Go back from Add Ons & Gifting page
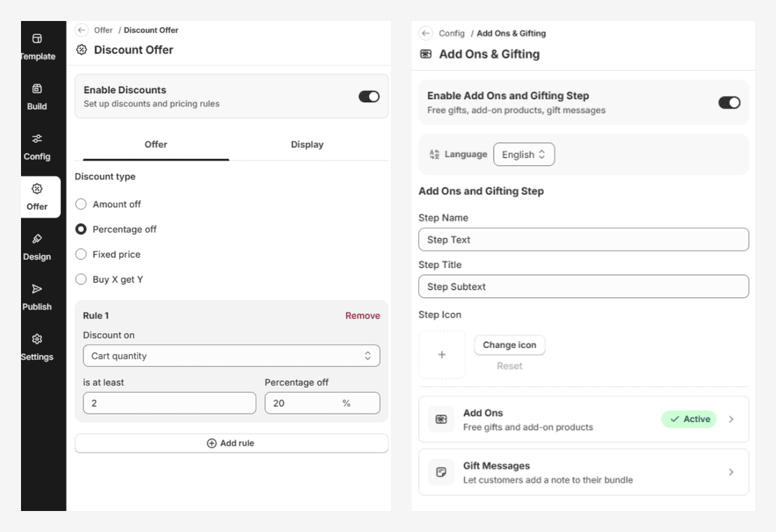The width and height of the screenshot is (776, 532). click(426, 33)
